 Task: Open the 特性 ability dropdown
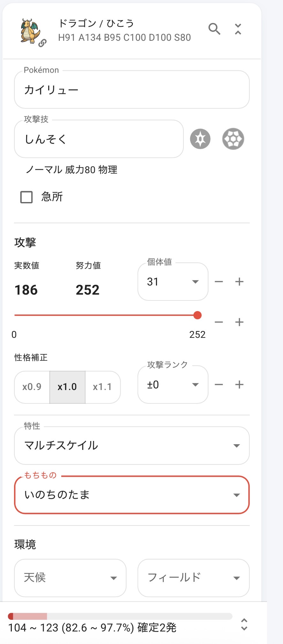(x=132, y=445)
